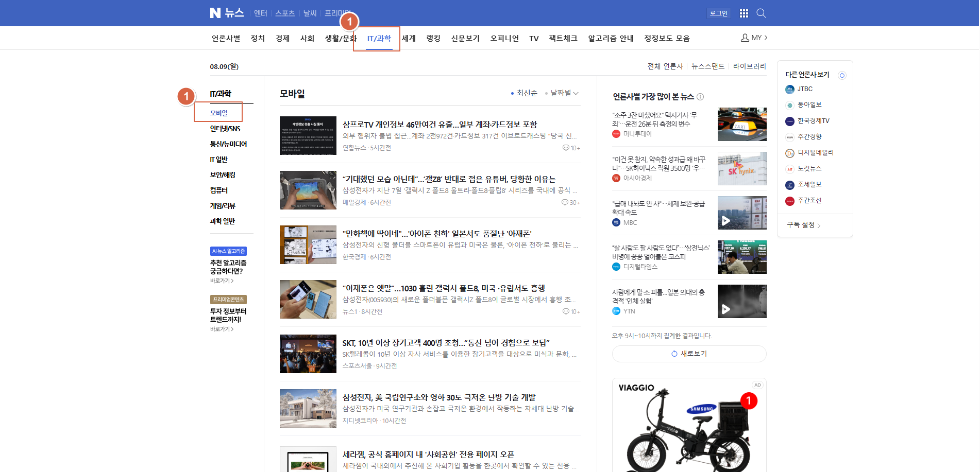Open 전체 언론사 link
The width and height of the screenshot is (980, 472).
point(665,66)
